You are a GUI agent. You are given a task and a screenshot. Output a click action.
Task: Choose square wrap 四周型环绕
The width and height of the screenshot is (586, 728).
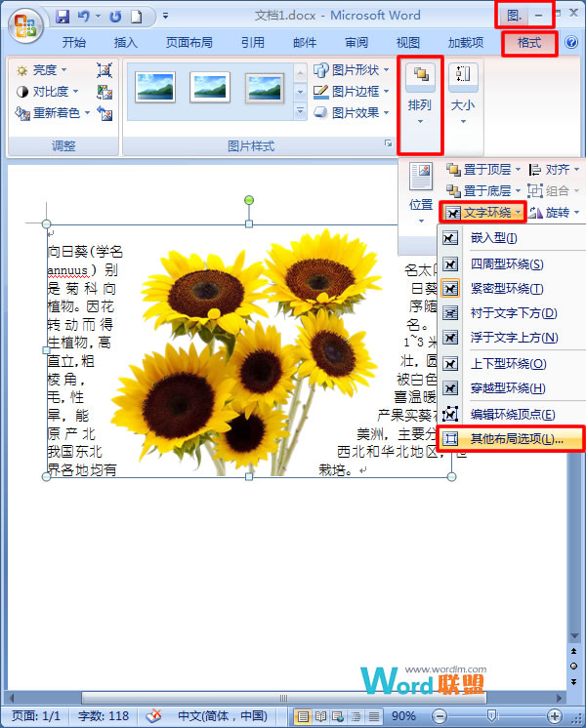coord(507,264)
